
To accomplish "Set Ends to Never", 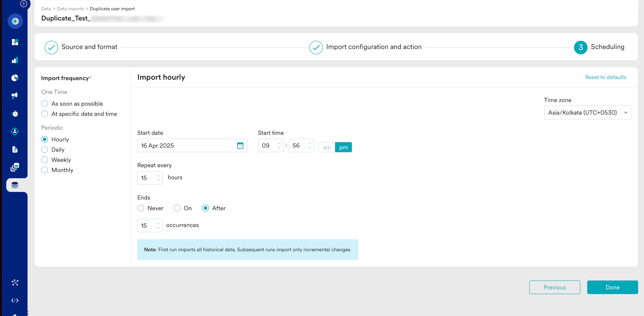I will (x=141, y=208).
